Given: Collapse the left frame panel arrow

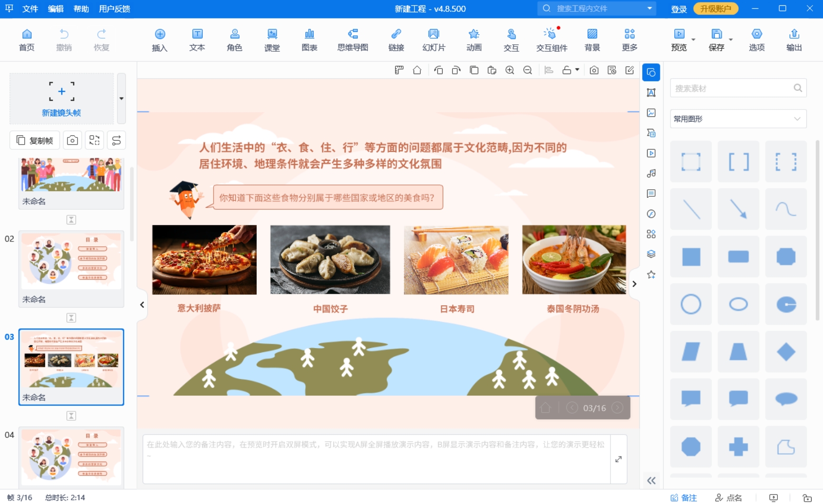Looking at the screenshot, I should tap(142, 305).
